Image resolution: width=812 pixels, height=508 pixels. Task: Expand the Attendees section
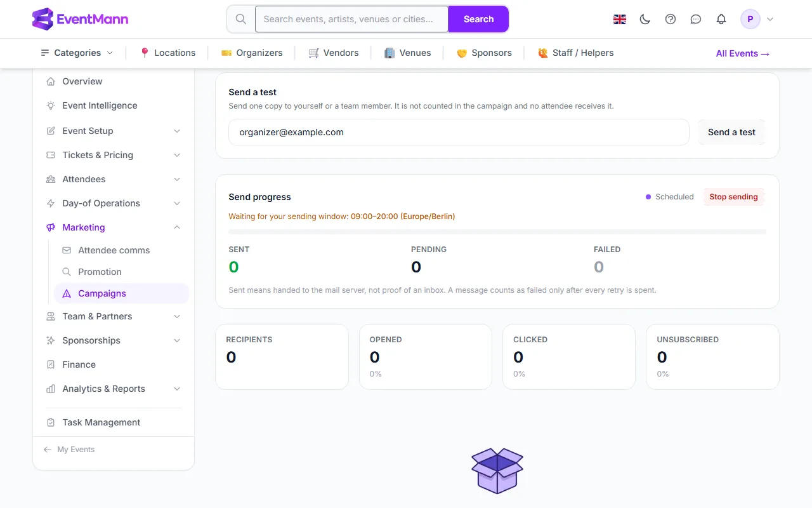114,179
